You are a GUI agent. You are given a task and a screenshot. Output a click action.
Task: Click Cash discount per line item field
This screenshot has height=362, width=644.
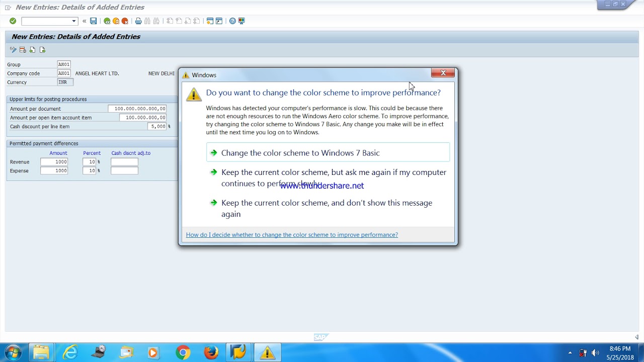(x=157, y=126)
